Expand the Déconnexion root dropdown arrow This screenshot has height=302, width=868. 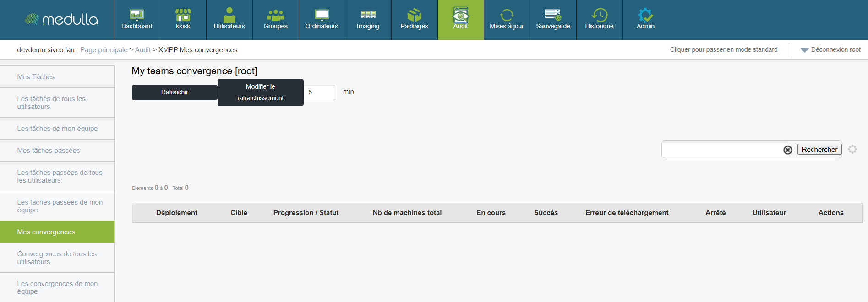tap(804, 50)
